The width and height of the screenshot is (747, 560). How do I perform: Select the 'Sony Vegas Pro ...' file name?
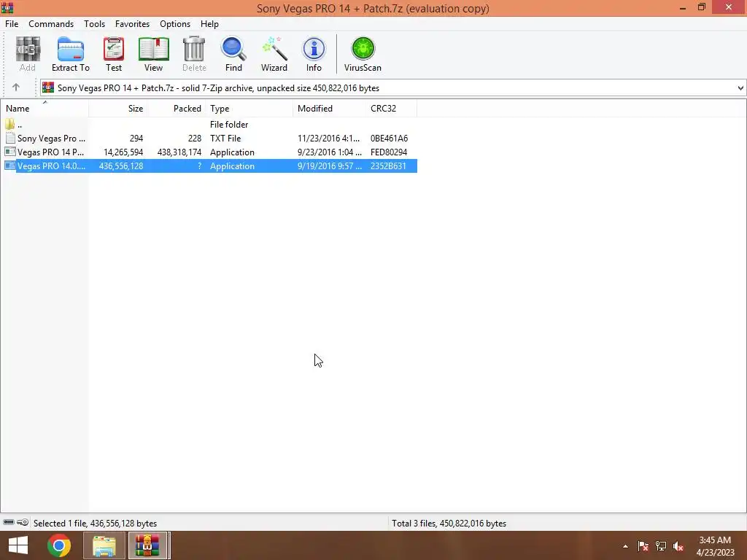(x=52, y=138)
